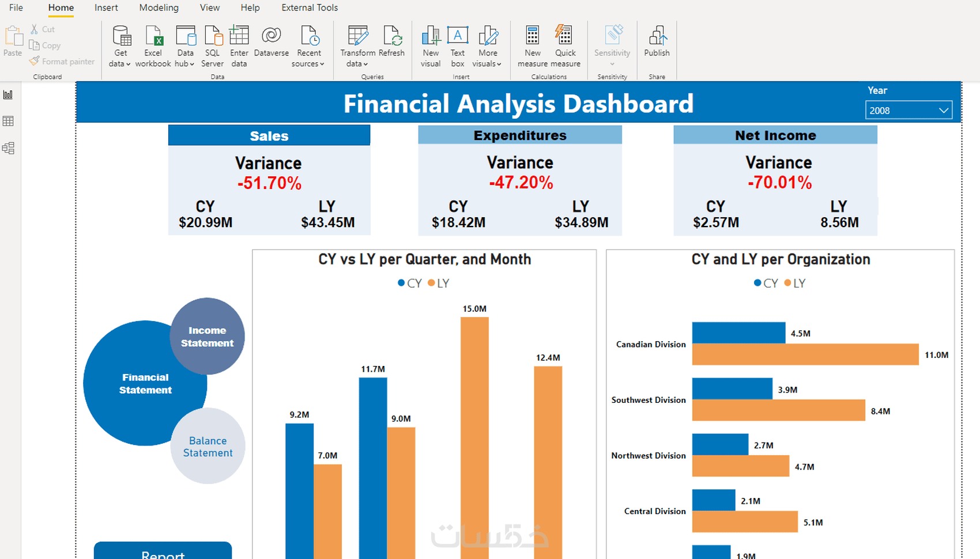The image size is (980, 559).
Task: Open the Year 2008 slicer dropdown
Action: [x=909, y=110]
